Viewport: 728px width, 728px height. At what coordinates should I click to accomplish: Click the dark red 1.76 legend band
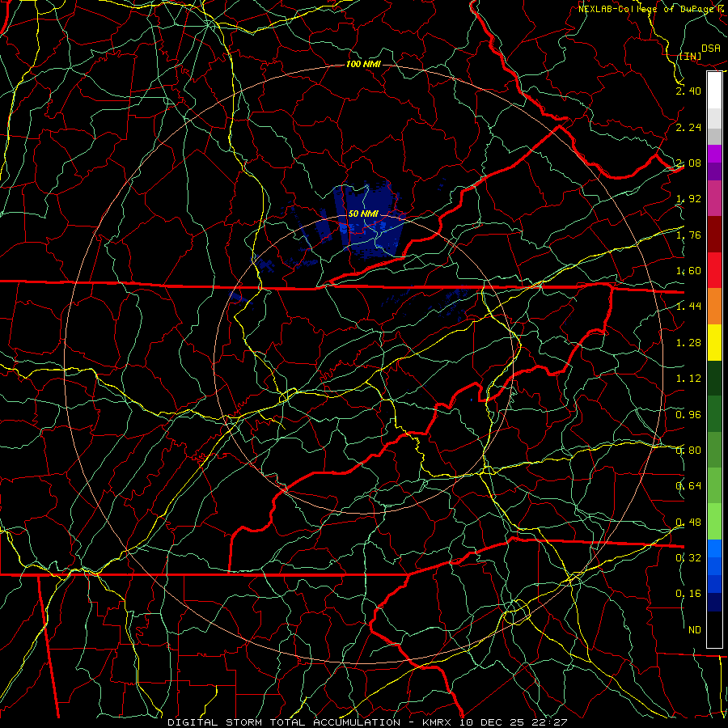click(x=714, y=235)
